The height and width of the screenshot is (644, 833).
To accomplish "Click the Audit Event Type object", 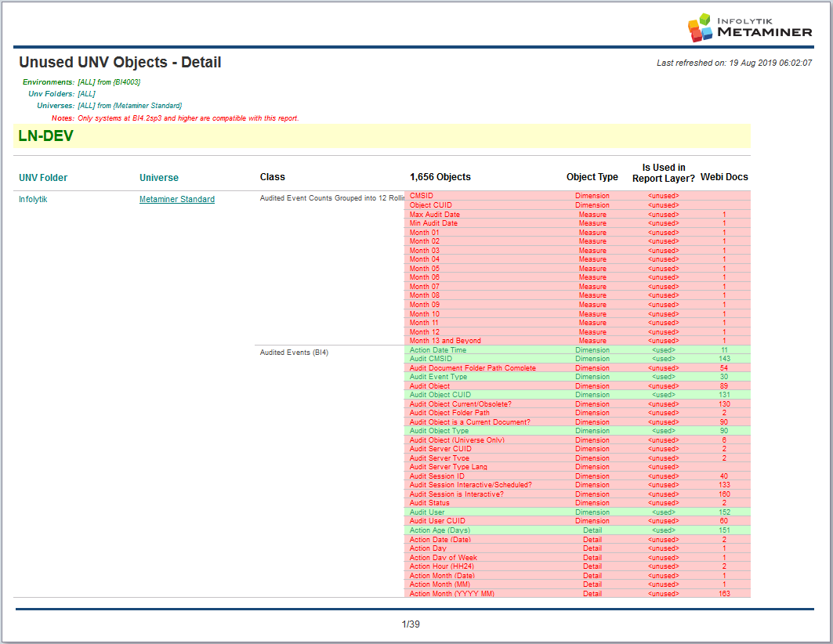I will (x=438, y=376).
